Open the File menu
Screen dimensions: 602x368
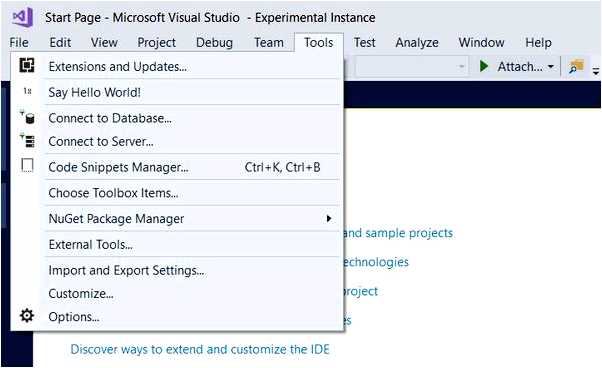pos(19,42)
